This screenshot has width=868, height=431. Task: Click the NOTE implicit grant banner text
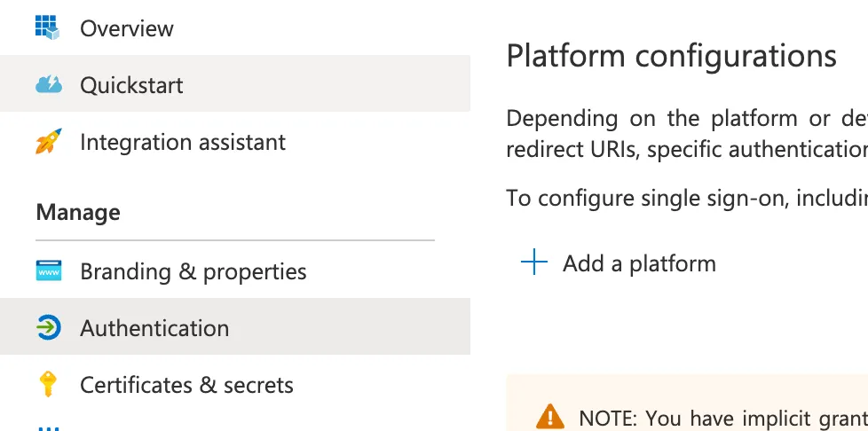tap(723, 419)
